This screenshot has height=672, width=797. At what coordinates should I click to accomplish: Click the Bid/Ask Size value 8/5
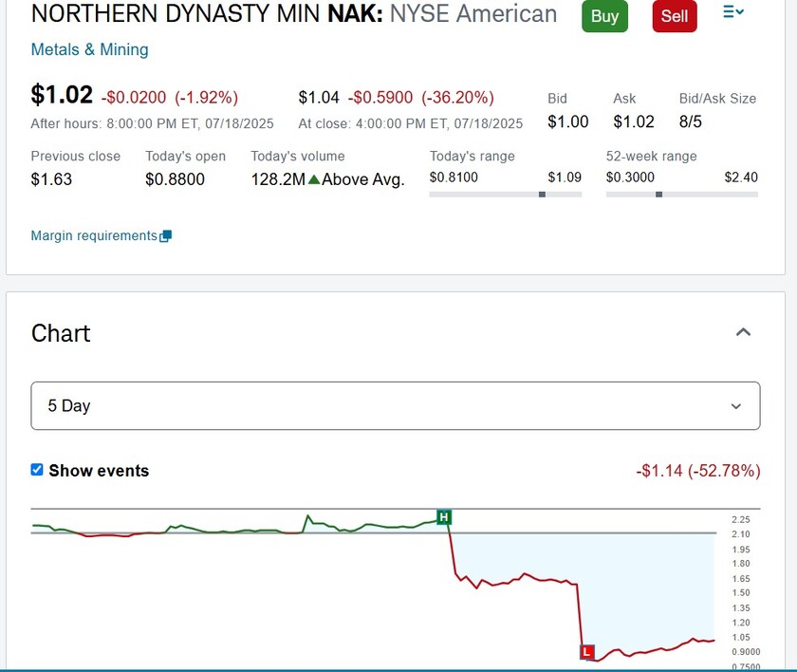(x=691, y=122)
